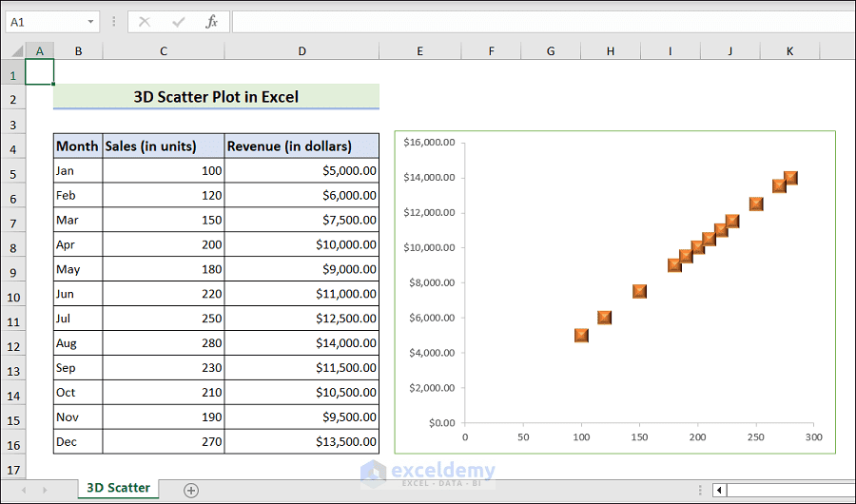The image size is (856, 504).
Task: Click the chart marker at x=100
Action: tap(581, 336)
